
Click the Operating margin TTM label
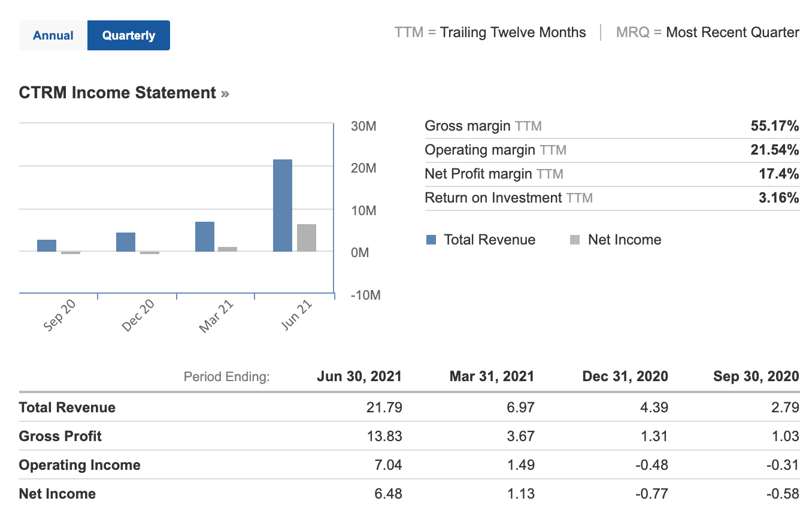coord(495,150)
